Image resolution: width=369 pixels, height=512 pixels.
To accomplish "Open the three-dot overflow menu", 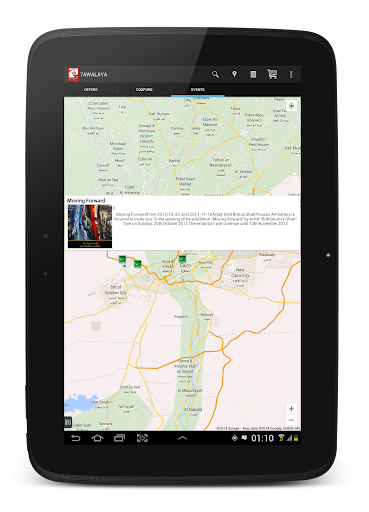I will point(291,74).
